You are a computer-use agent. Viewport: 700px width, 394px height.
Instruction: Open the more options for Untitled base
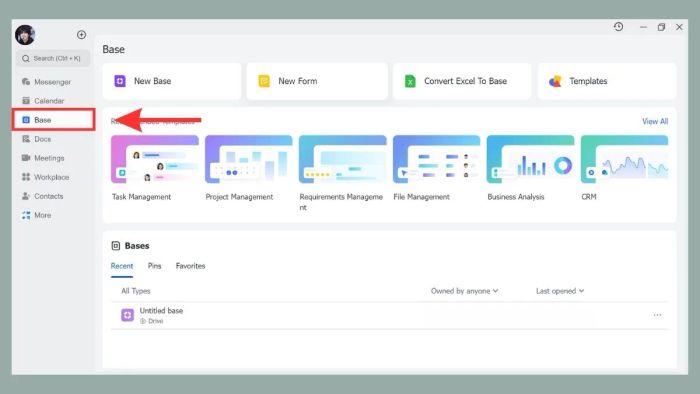point(657,315)
